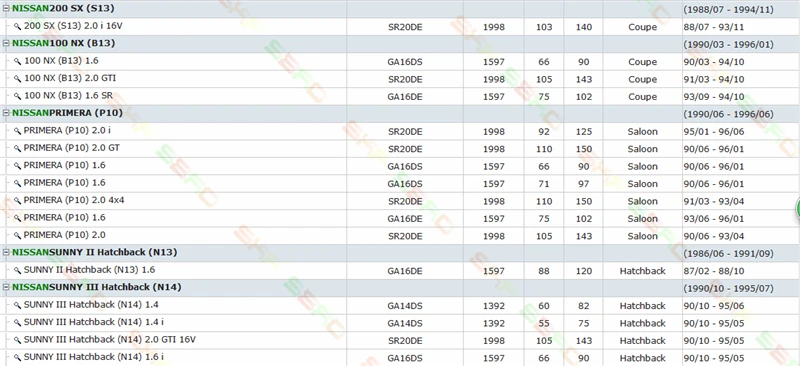Click the 95/01 - 96/06 period cell

(714, 132)
